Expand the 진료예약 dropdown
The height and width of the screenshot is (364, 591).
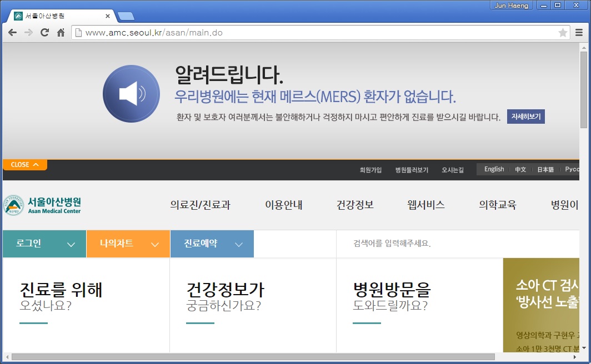click(212, 244)
